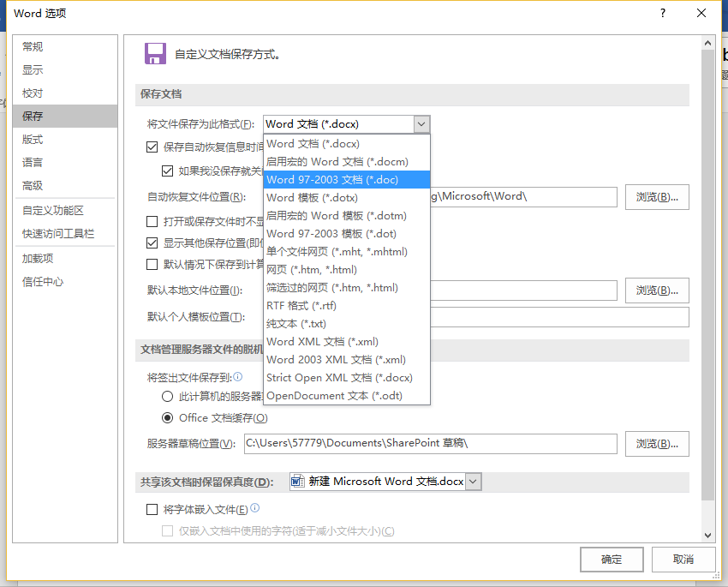This screenshot has width=728, height=587.
Task: Go to 信任中心 category
Action: [65, 281]
